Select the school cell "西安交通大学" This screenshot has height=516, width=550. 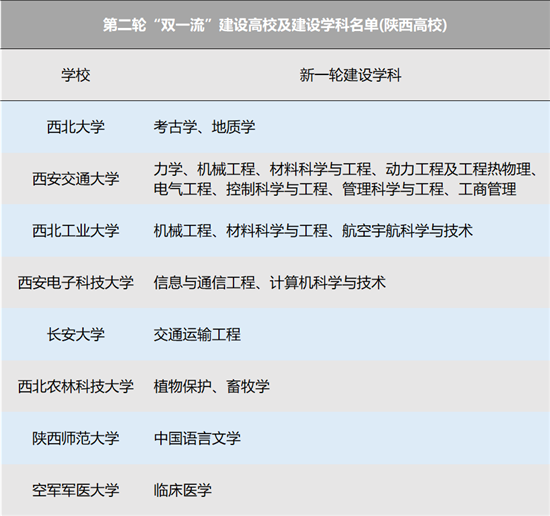(76, 179)
